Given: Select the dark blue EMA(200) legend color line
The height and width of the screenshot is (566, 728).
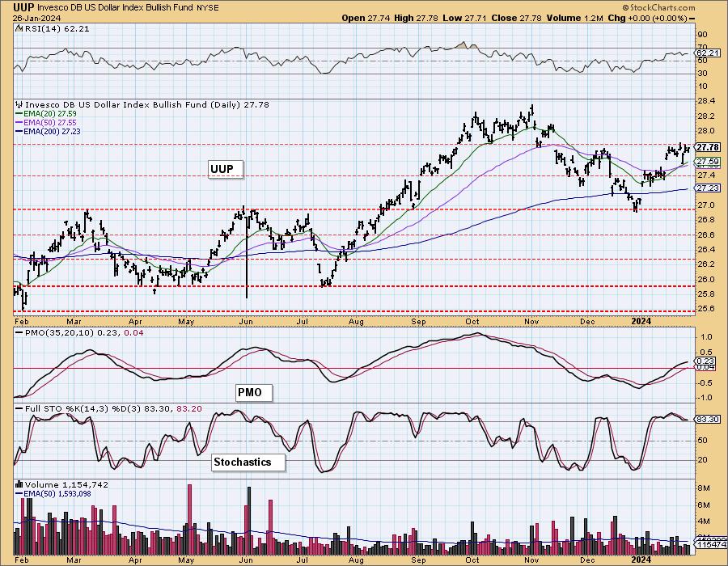Looking at the screenshot, I should click(19, 131).
